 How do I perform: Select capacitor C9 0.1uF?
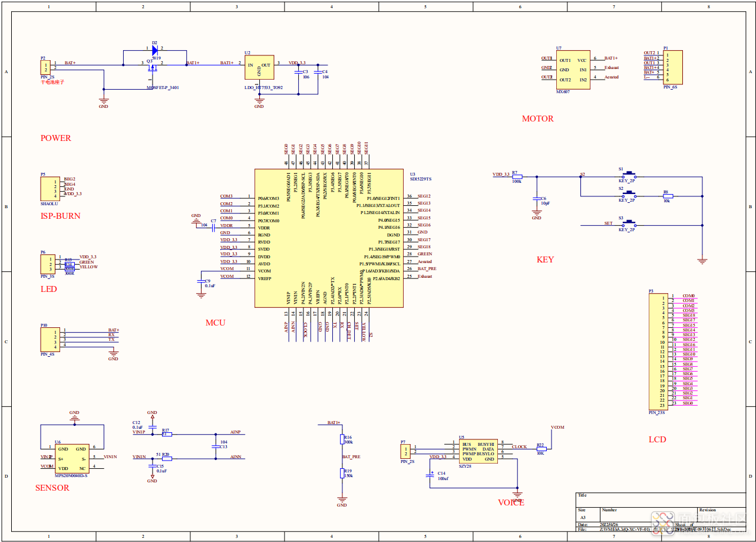pos(201,283)
